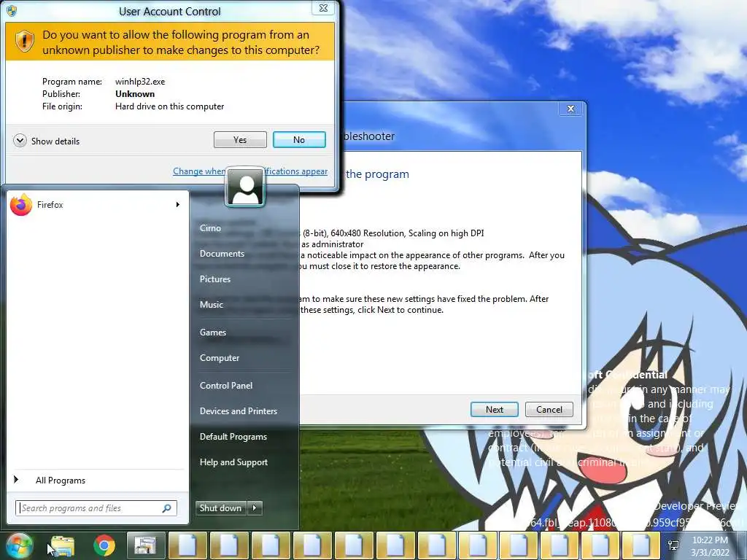Open the Cirno user folder

[x=210, y=228]
